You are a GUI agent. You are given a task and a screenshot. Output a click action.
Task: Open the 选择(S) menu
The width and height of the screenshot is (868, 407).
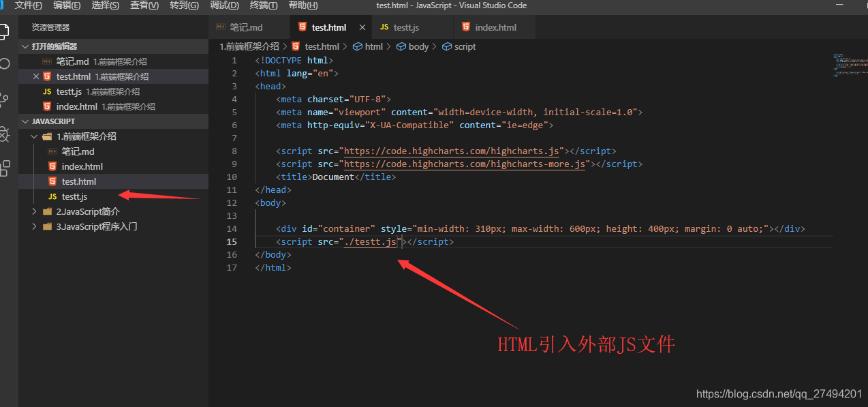105,5
